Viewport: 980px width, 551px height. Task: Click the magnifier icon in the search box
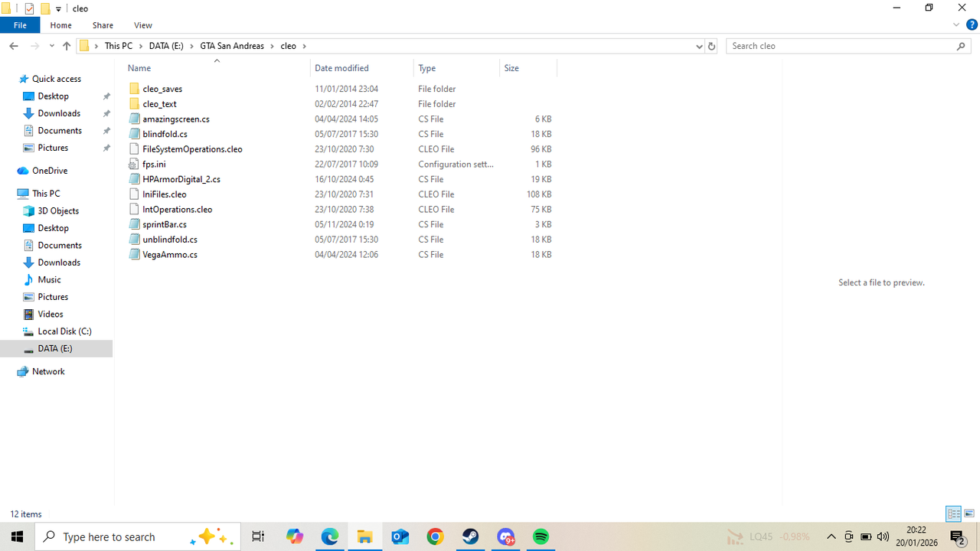tap(962, 46)
